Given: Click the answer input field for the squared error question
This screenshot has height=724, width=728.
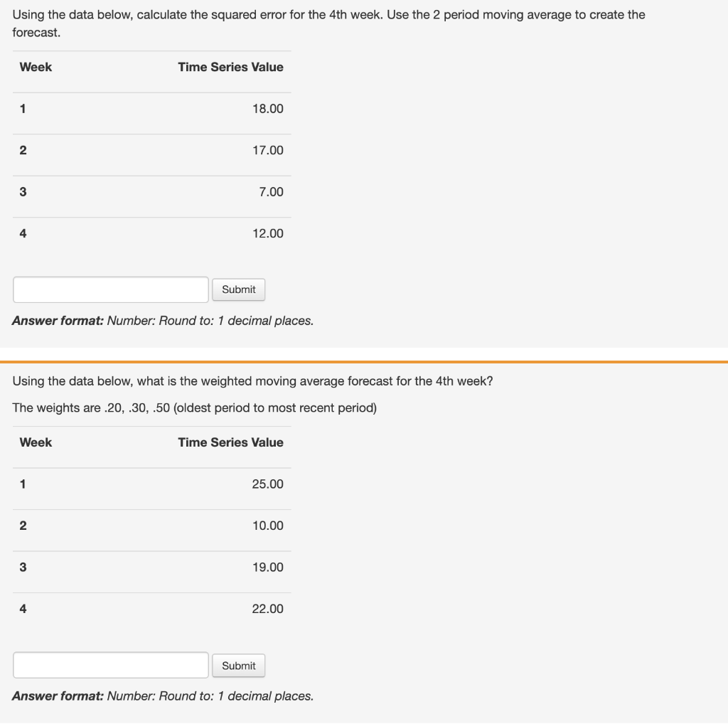Looking at the screenshot, I should pos(110,289).
